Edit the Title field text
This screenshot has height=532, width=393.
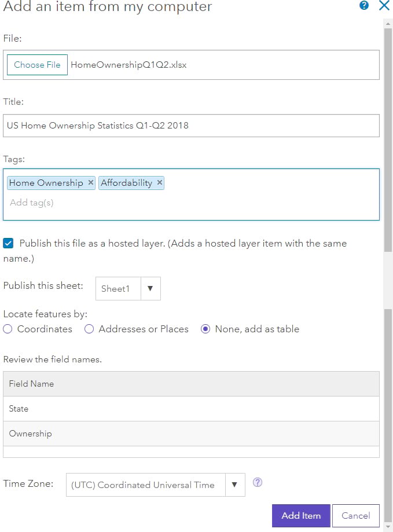(x=191, y=125)
